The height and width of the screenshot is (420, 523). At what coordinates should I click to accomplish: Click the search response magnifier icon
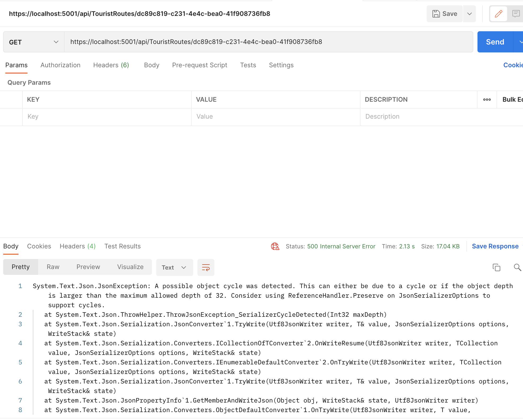click(x=517, y=267)
